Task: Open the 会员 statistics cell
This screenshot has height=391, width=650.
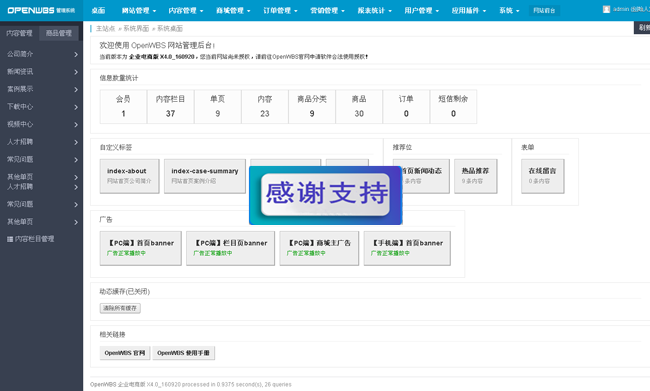Action: [x=123, y=107]
